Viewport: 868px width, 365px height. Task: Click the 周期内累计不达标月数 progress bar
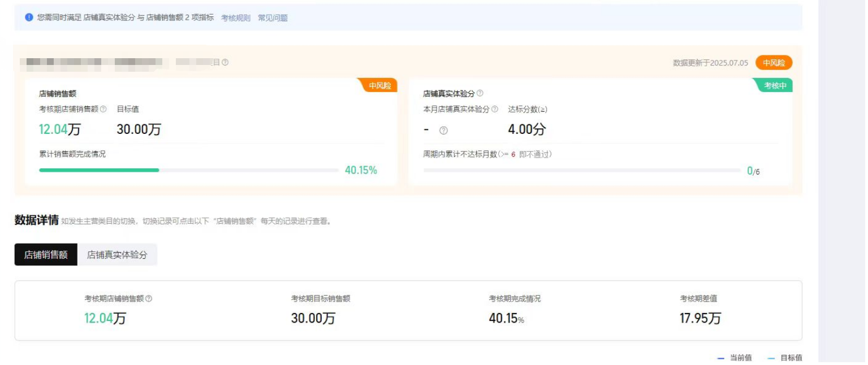[581, 170]
